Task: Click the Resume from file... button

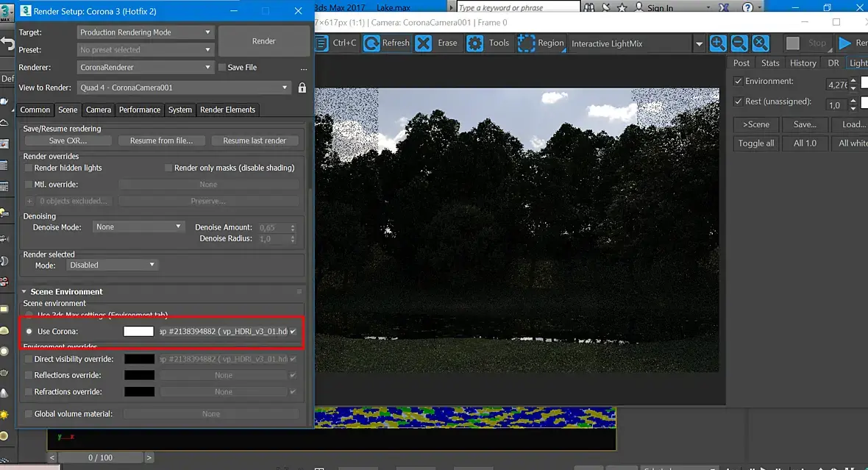Action: (162, 140)
